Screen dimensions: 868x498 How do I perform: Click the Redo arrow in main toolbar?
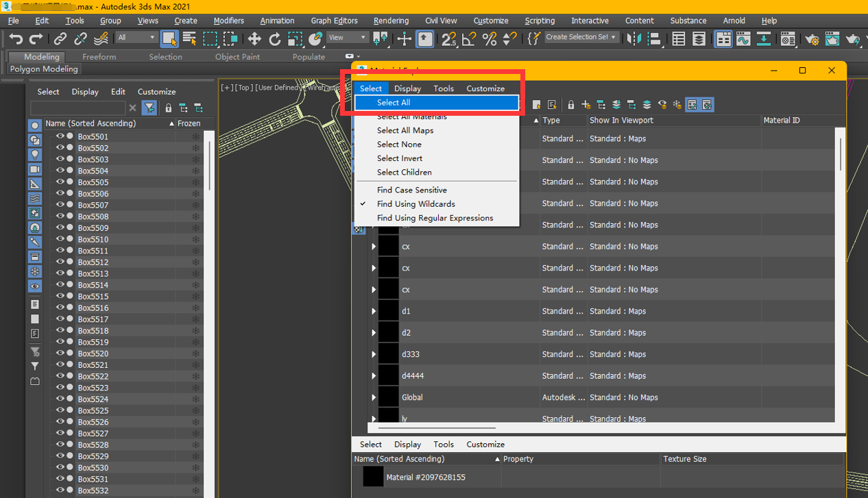pos(36,38)
